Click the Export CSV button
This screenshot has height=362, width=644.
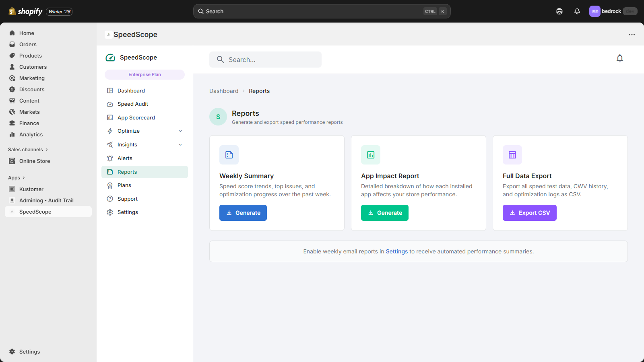tap(529, 213)
